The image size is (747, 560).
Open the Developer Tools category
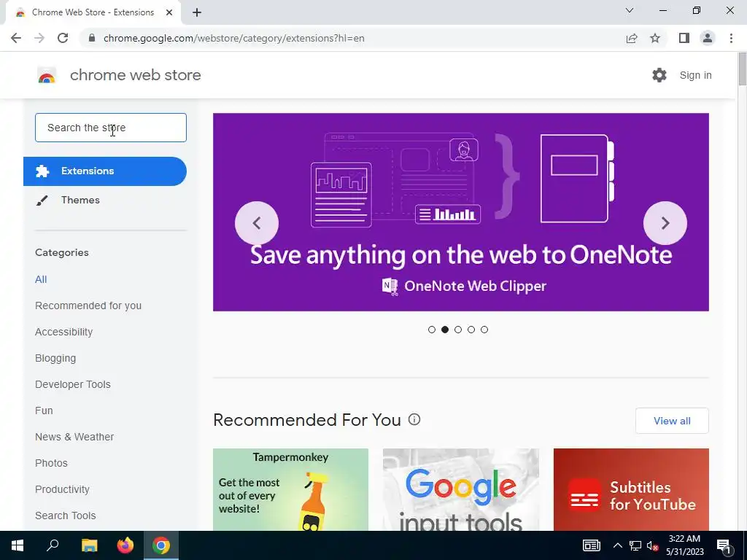click(73, 384)
